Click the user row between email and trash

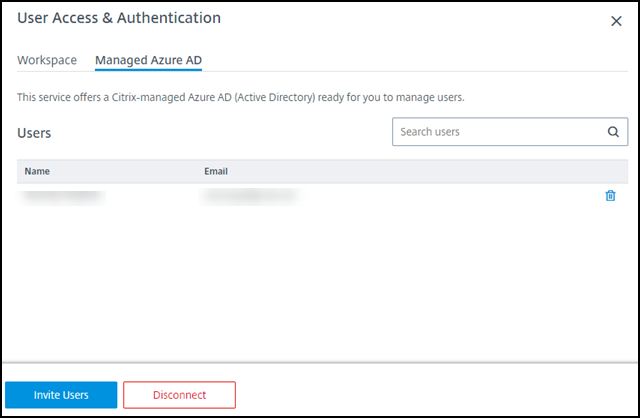tap(450, 196)
